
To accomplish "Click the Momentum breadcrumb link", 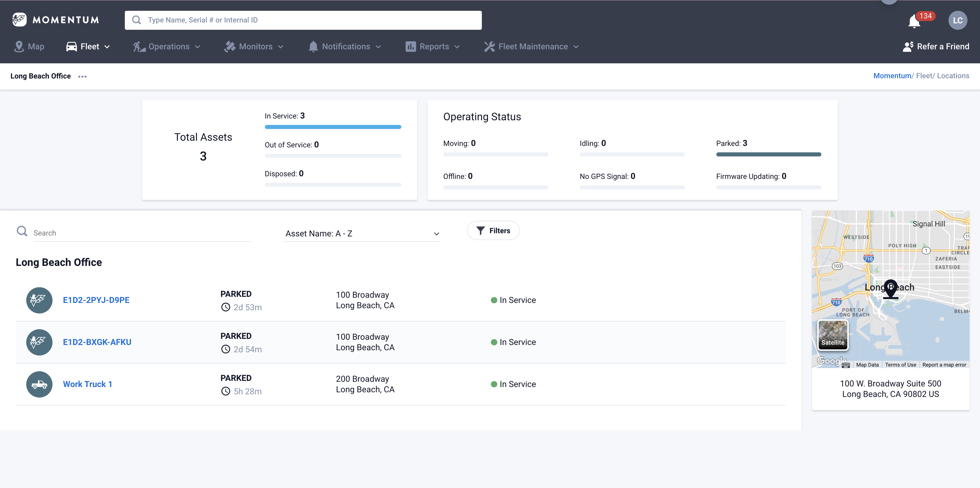I will 892,76.
